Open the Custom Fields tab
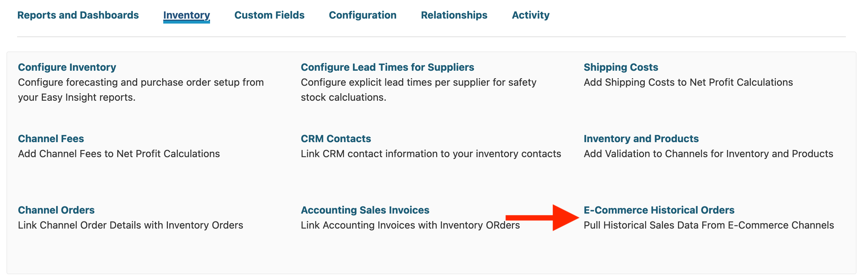The image size is (868, 280). [x=269, y=15]
